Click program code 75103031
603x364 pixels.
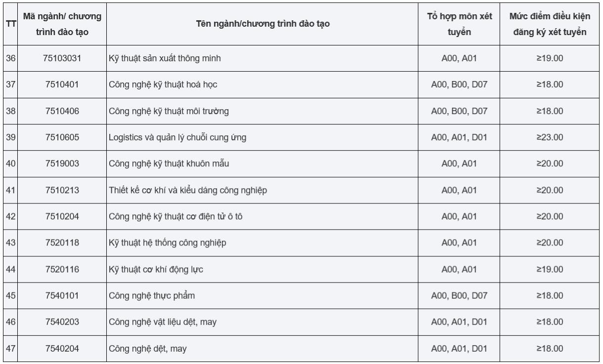(x=62, y=58)
